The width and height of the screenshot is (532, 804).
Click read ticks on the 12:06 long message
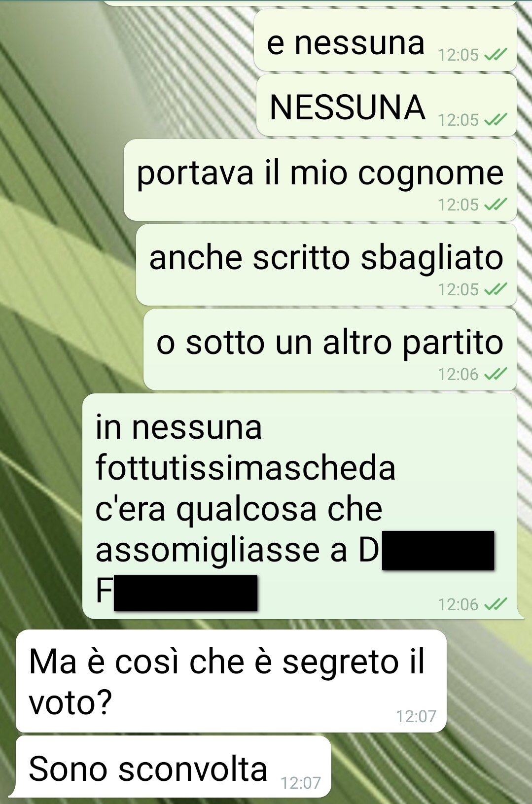pyautogui.click(x=496, y=604)
